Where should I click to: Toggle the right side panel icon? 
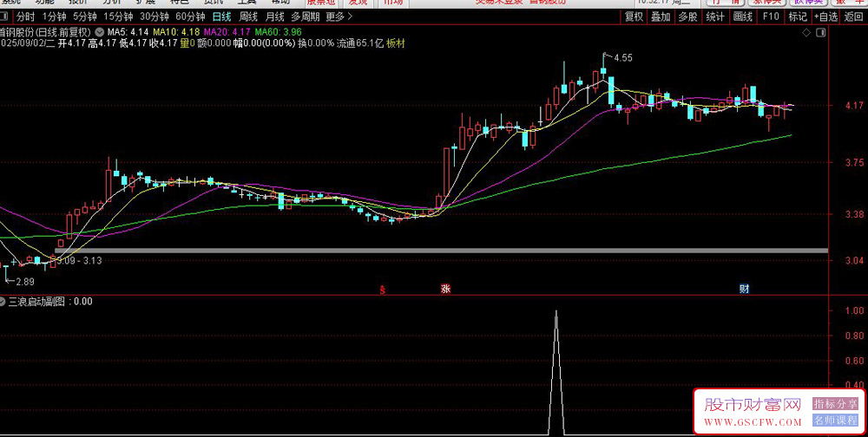(821, 33)
